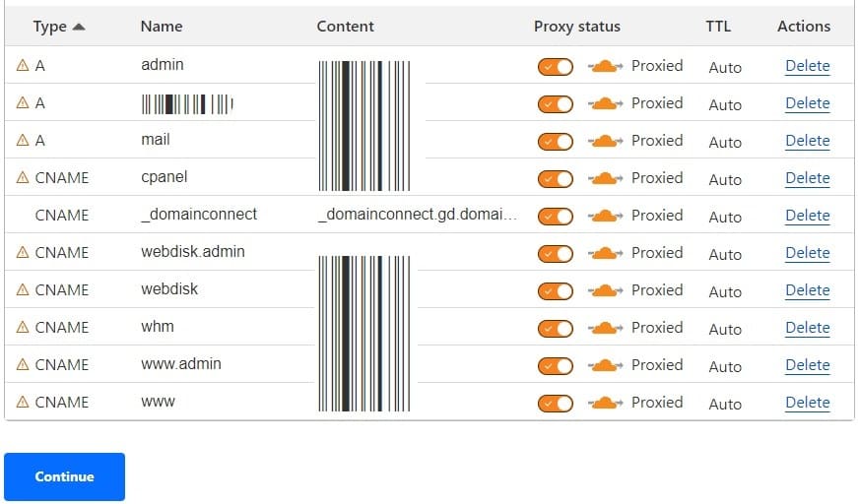The height and width of the screenshot is (504, 858).
Task: Click warning triangle on the www record
Action: (x=23, y=403)
